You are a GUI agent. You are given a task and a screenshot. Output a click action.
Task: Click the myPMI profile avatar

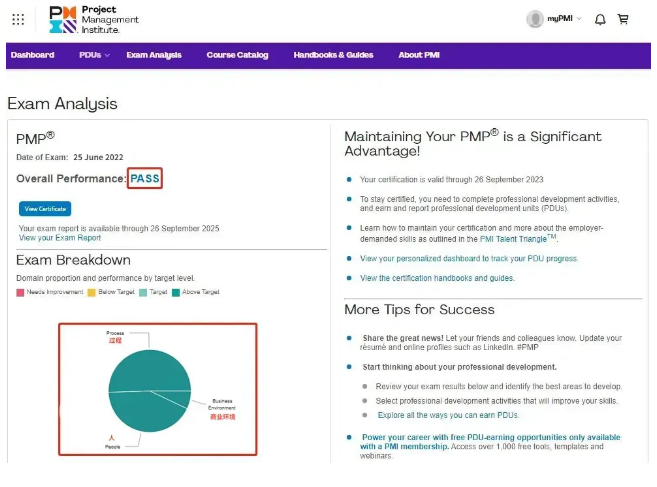tap(535, 19)
